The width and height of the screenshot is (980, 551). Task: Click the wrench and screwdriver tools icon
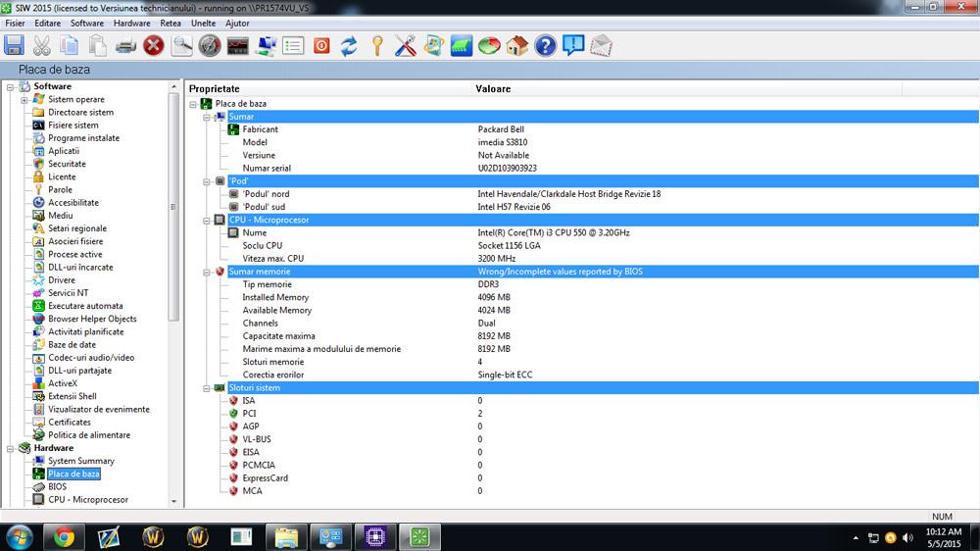[x=405, y=46]
